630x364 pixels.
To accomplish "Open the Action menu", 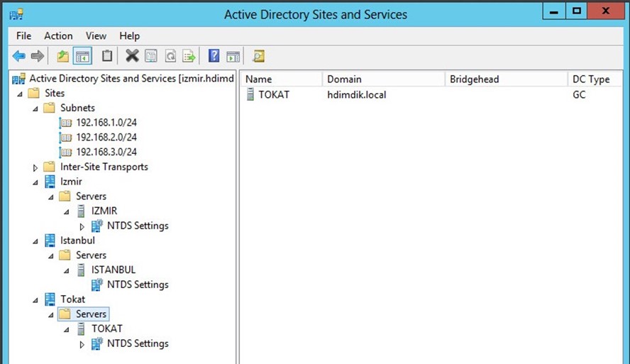I will tap(58, 36).
